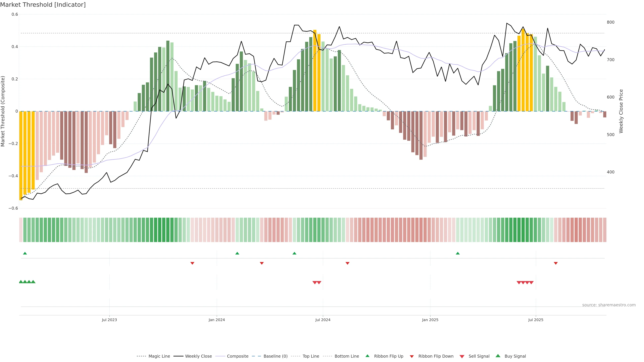Click the Jan 2025 x-axis label
Viewport: 644px width, 362px height.
[x=430, y=320]
